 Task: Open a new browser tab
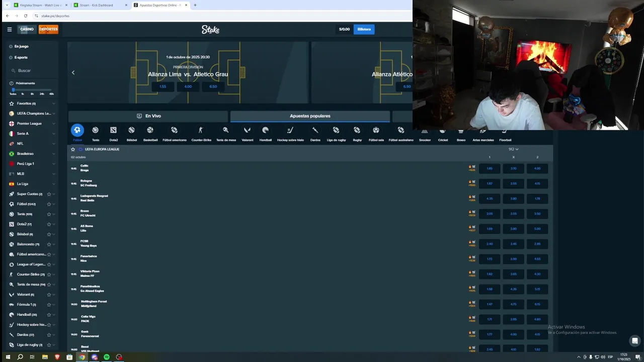pos(195,5)
